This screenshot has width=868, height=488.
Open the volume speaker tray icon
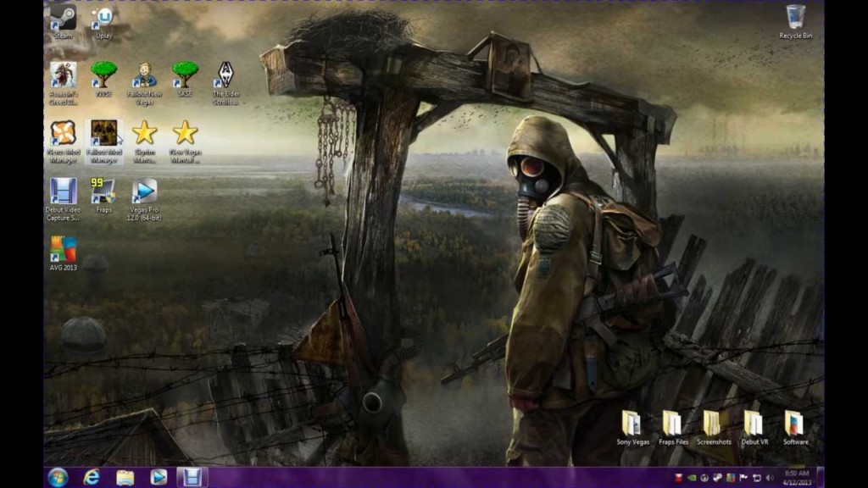pos(770,478)
